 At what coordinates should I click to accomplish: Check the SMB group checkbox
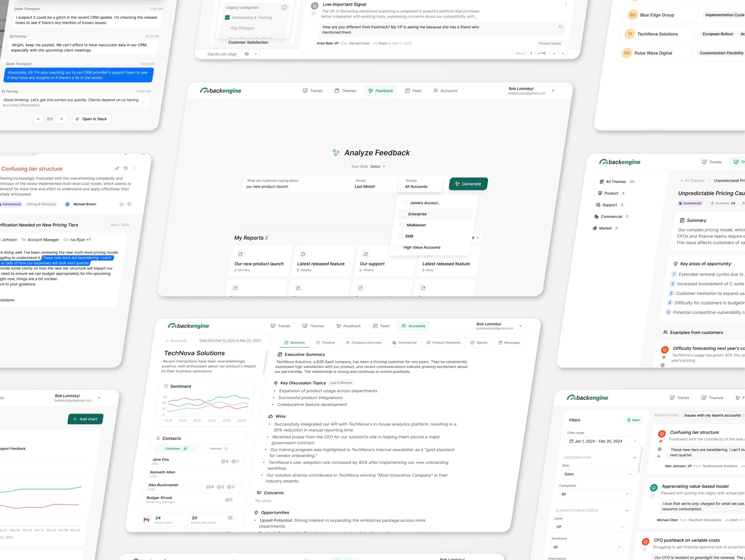tap(400, 236)
